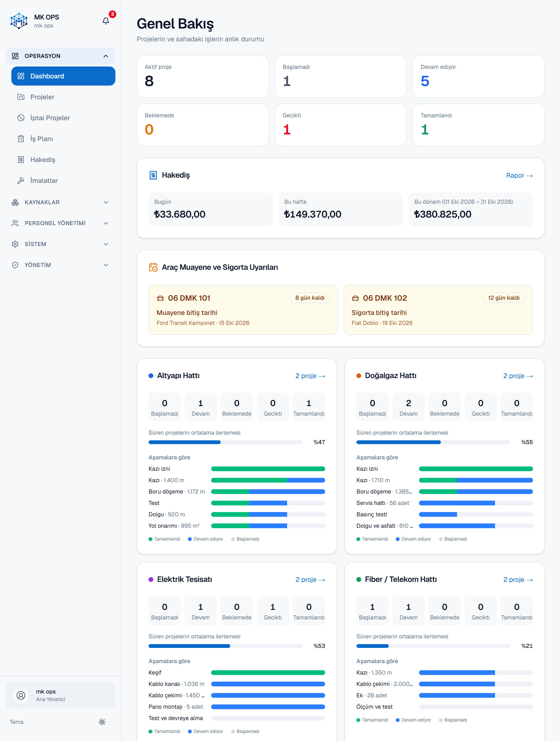Click the Kaynaklar boxes icon
The height and width of the screenshot is (741, 560).
[x=15, y=202]
